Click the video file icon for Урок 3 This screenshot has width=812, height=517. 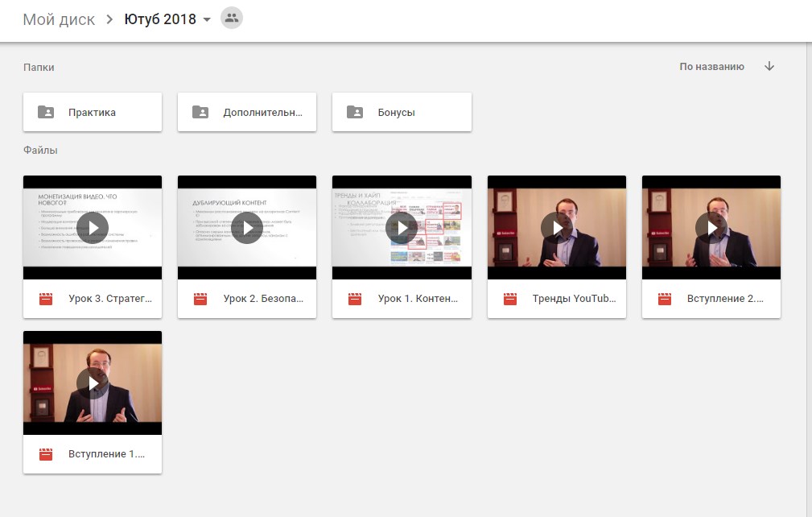coord(46,299)
